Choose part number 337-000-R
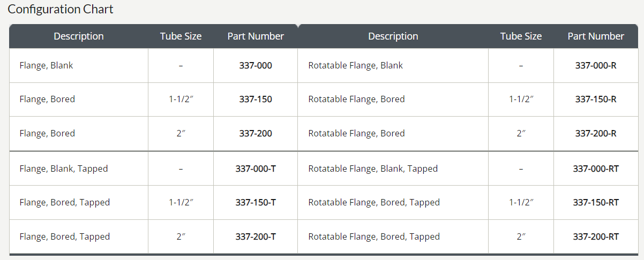This screenshot has height=260, width=644. tap(596, 65)
